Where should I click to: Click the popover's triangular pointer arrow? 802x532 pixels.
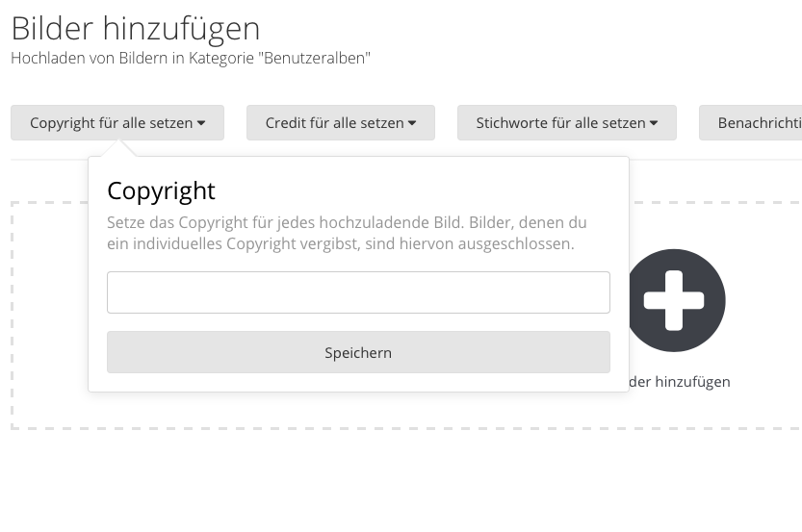pos(118,149)
